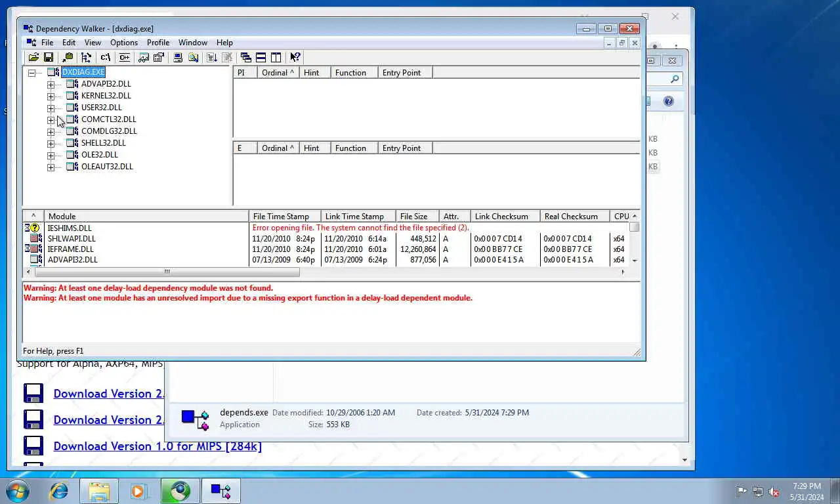Image resolution: width=840 pixels, height=504 pixels.
Task: Select OLEAUT32.DLL in the tree
Action: tap(107, 167)
